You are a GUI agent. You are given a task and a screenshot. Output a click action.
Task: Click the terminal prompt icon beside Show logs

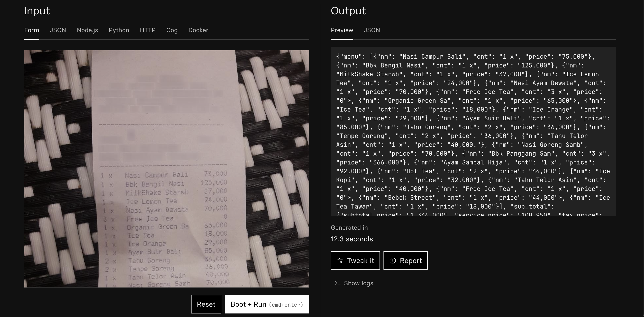(x=338, y=283)
